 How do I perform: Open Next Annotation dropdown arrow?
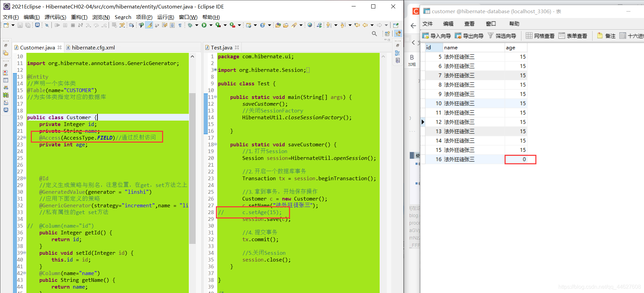click(x=336, y=25)
